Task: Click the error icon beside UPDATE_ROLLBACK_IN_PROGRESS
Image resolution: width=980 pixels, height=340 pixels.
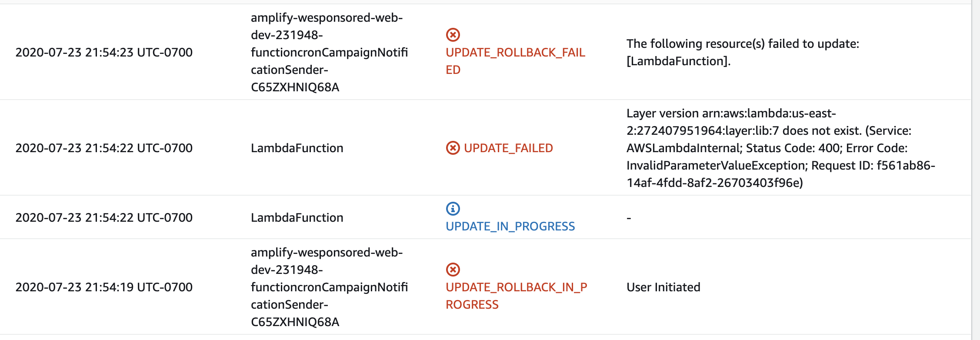Action: coord(453,269)
